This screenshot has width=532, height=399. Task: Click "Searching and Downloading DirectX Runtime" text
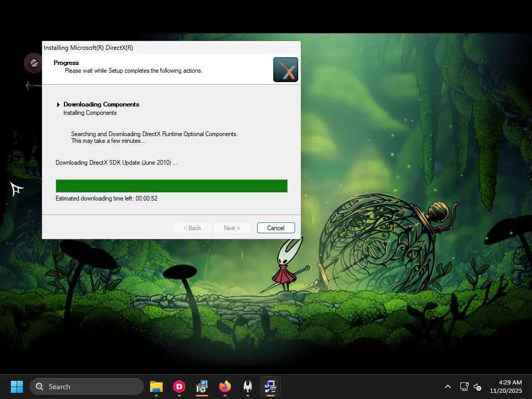154,134
